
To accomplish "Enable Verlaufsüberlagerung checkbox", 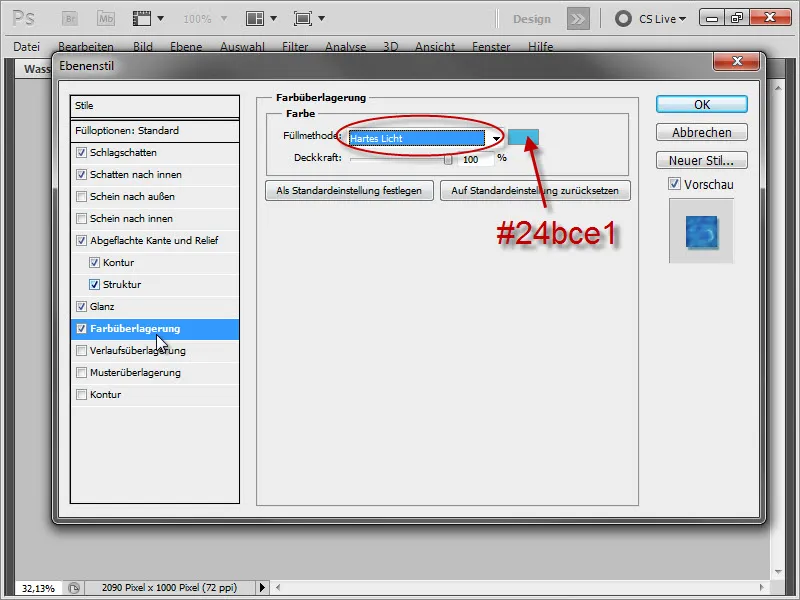I will point(81,351).
